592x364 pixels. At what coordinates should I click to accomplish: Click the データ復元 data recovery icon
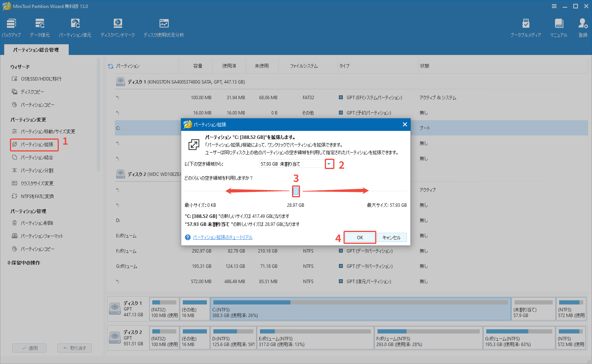tap(40, 24)
